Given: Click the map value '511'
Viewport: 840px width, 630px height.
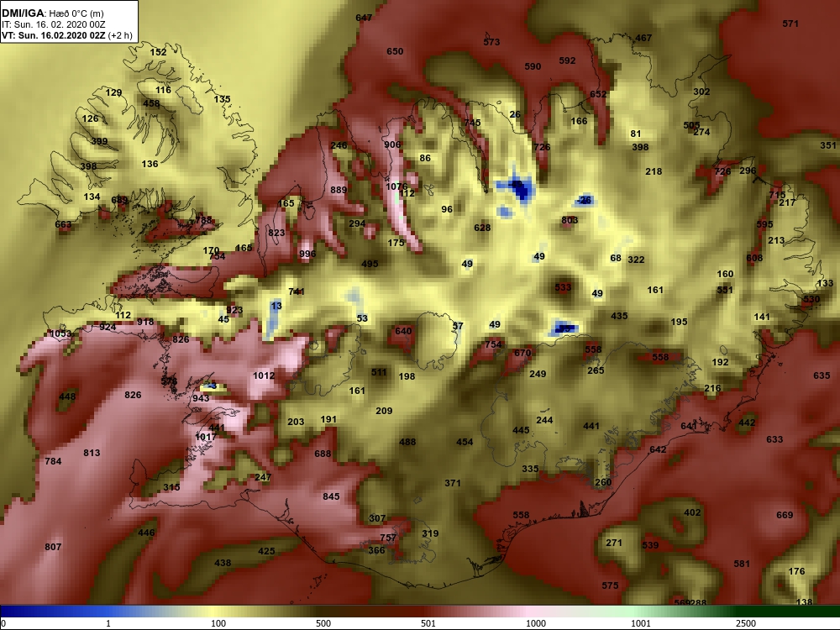Looking at the screenshot, I should (379, 372).
